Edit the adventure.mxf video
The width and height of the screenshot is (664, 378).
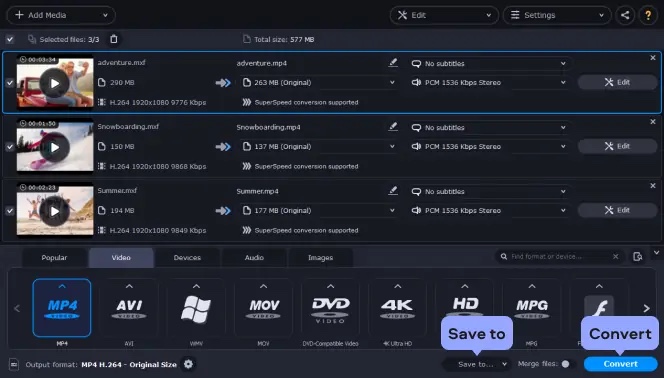(x=617, y=82)
